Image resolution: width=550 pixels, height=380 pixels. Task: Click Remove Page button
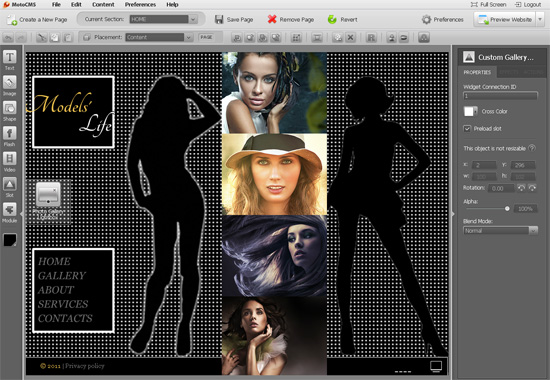pos(290,19)
